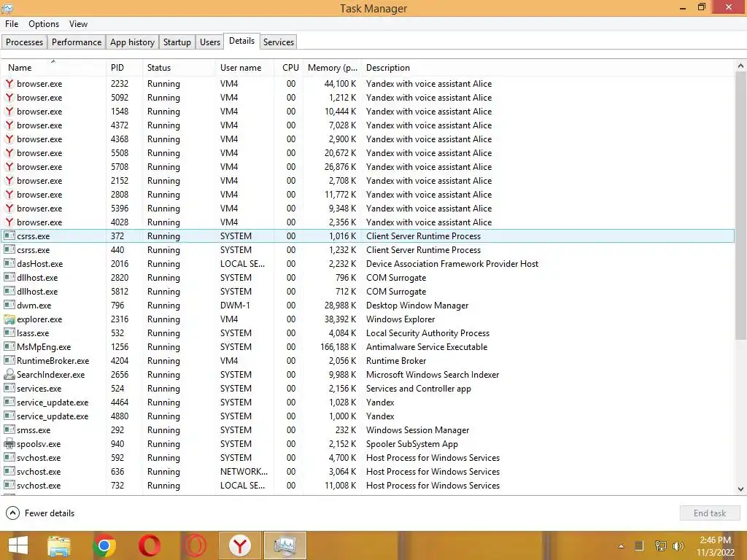Screen dimensions: 747x560
Task: Click the RuntimeBroker.exe process icon
Action: 9,360
